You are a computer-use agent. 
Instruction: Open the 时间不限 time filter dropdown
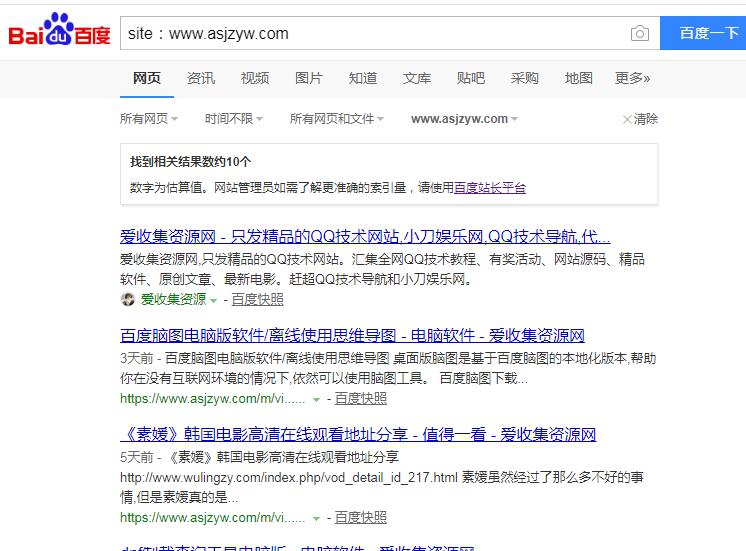(234, 118)
